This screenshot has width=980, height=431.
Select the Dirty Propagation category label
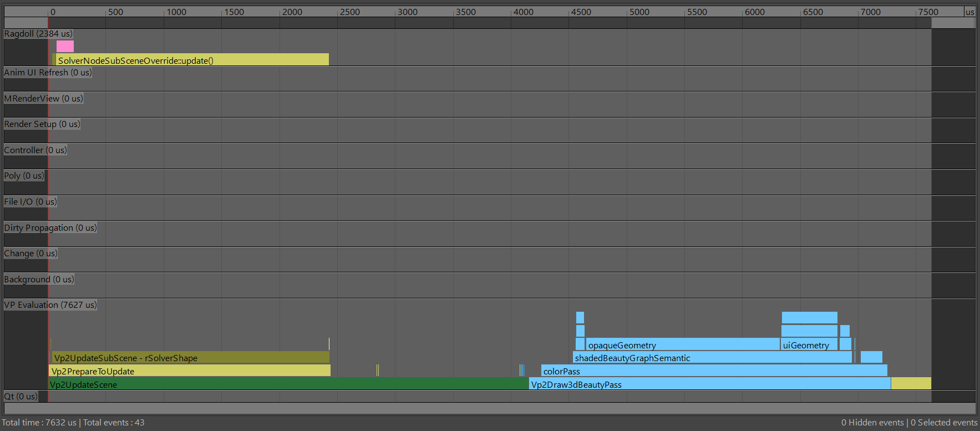[50, 228]
